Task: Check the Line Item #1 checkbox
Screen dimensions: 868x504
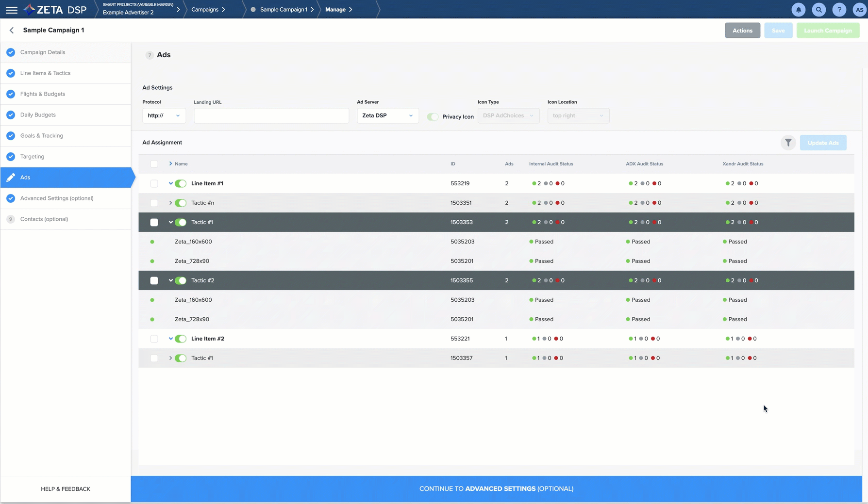Action: coord(154,184)
